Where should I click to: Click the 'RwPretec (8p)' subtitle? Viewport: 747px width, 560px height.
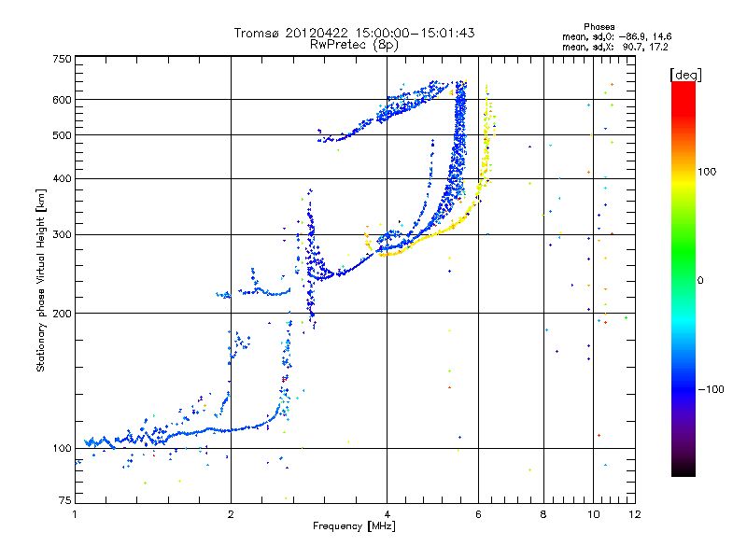(x=354, y=45)
